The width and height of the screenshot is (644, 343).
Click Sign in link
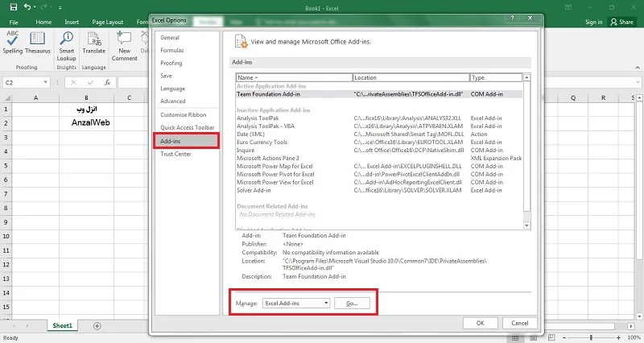[593, 23]
